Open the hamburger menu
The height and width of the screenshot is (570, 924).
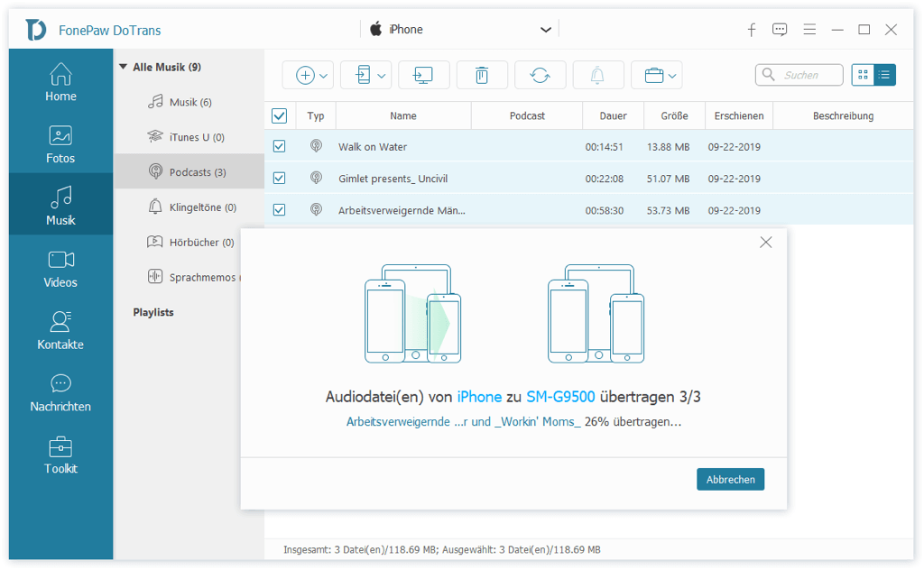point(809,30)
